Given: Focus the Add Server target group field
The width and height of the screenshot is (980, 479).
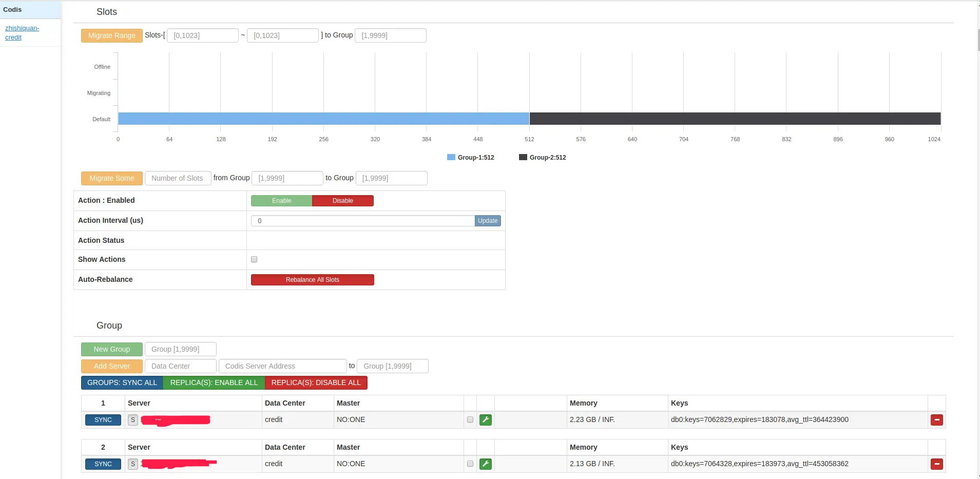Looking at the screenshot, I should 393,366.
